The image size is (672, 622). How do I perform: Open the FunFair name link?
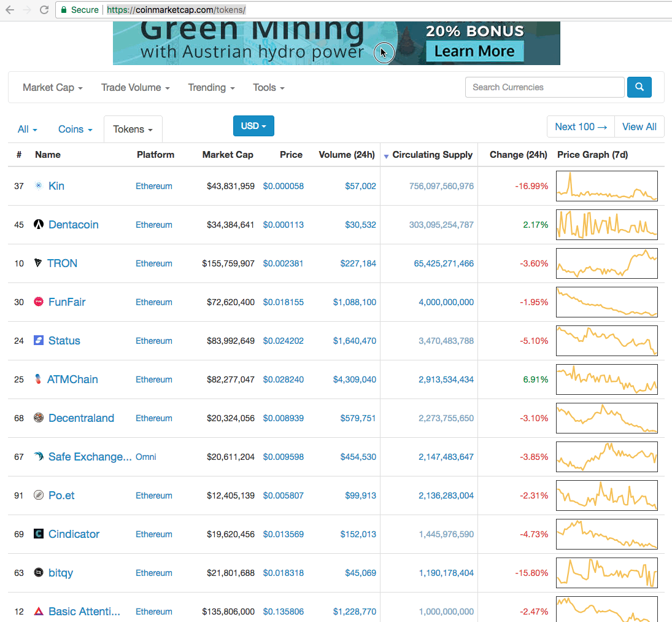point(67,301)
